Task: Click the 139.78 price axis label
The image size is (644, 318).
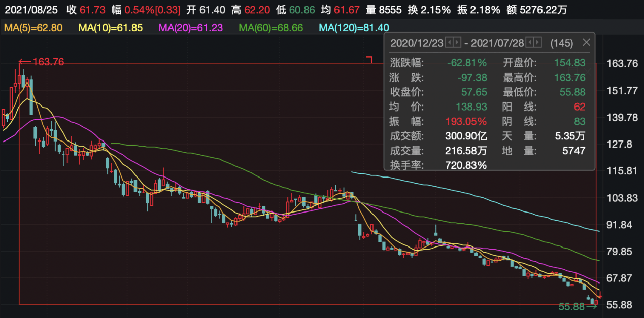Action: [x=622, y=118]
